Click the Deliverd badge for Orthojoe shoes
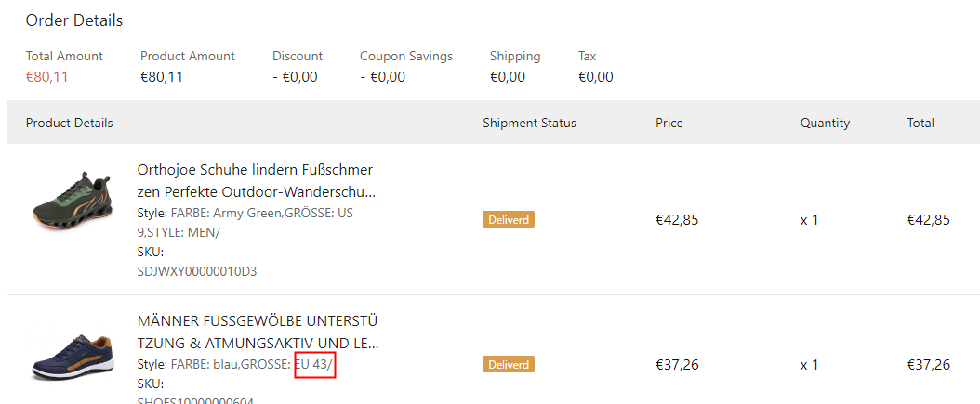 click(x=509, y=220)
